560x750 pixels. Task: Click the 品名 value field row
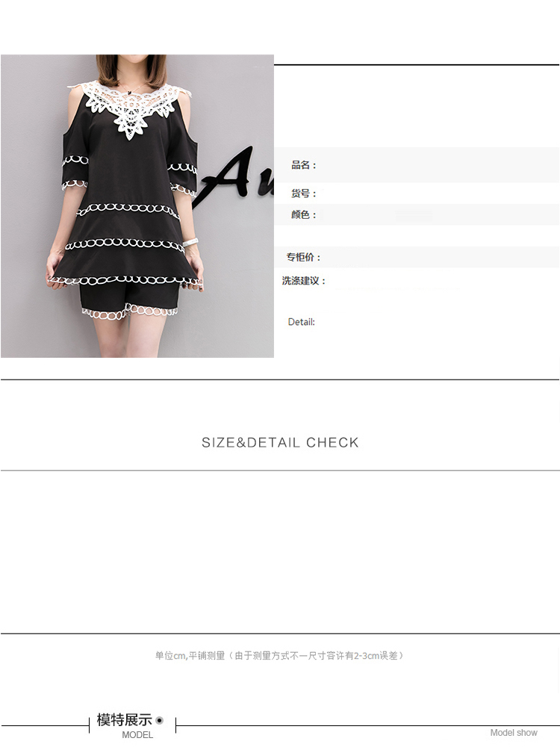pos(417,165)
